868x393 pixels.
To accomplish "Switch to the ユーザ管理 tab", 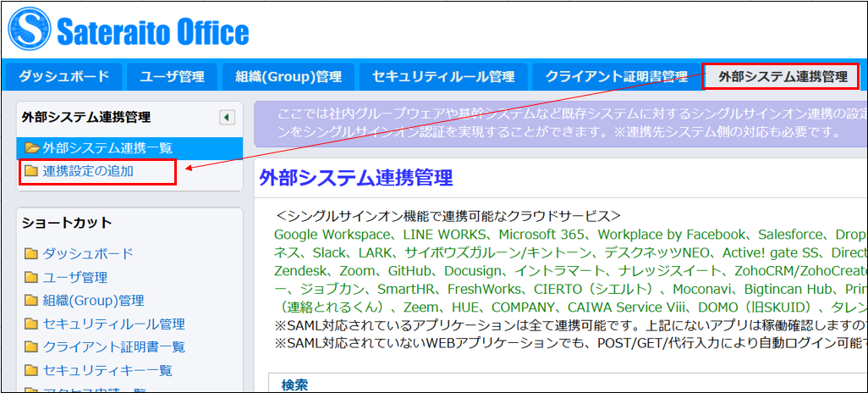I will pos(172,76).
